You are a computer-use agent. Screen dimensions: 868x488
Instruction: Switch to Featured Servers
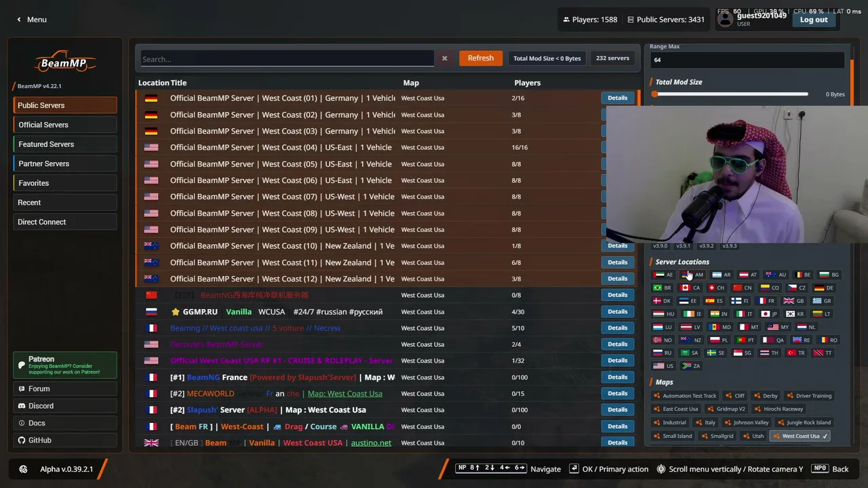pyautogui.click(x=65, y=144)
